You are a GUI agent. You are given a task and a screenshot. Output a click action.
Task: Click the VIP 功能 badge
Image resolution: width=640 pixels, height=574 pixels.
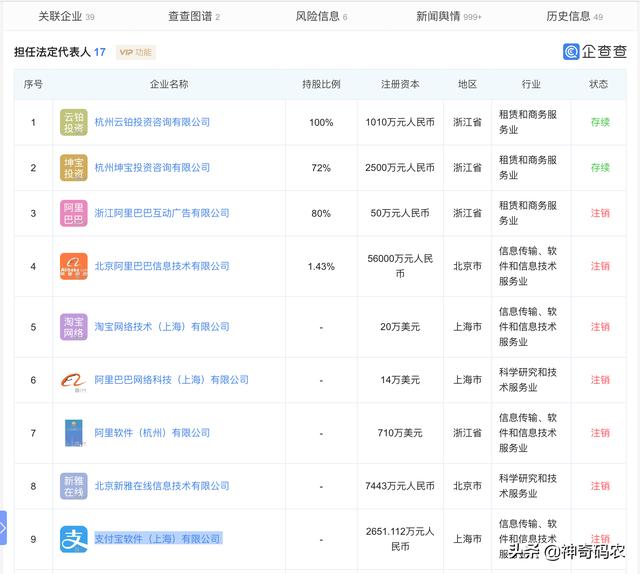[136, 52]
